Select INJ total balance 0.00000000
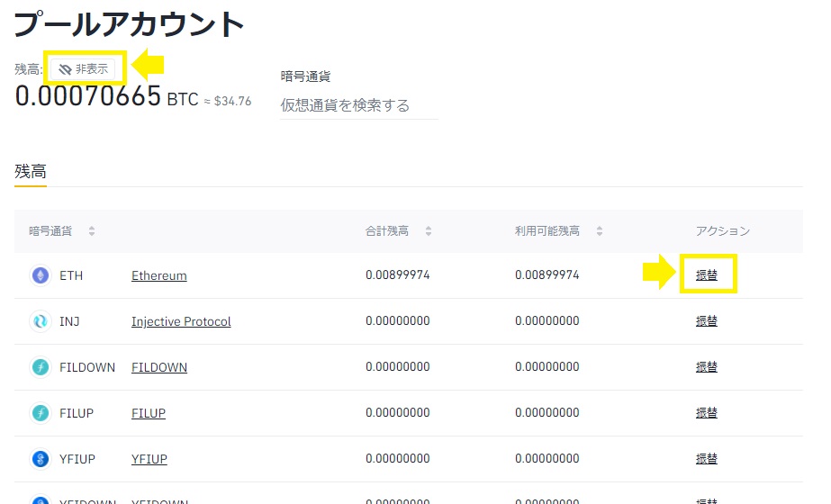Image resolution: width=831 pixels, height=504 pixels. pos(397,320)
